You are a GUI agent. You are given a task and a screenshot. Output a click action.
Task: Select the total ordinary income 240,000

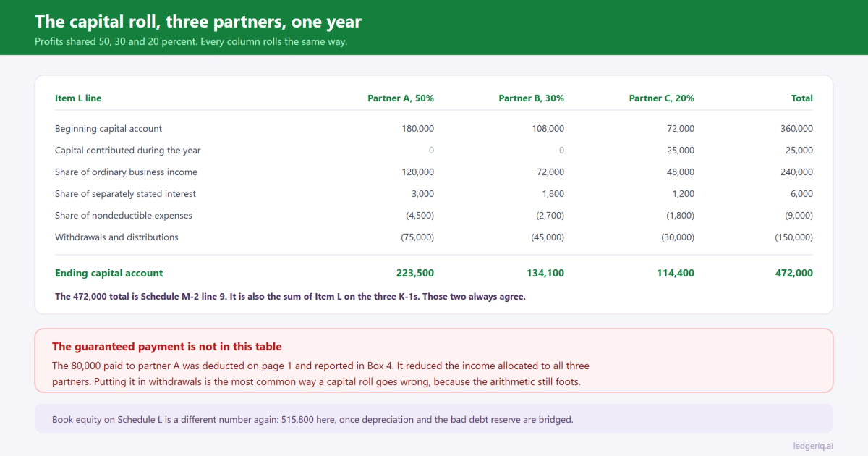coord(796,172)
